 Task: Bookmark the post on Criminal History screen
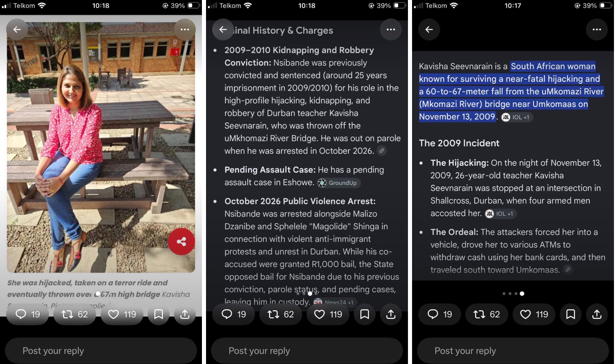point(365,314)
